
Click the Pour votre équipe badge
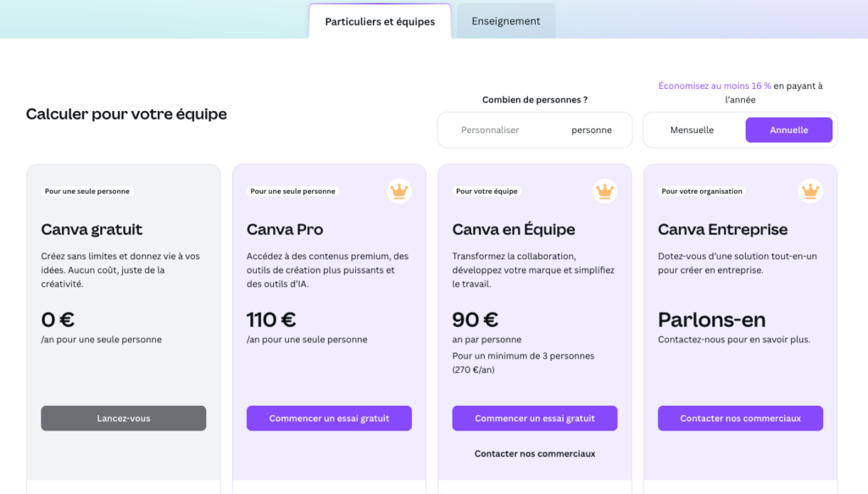[487, 191]
